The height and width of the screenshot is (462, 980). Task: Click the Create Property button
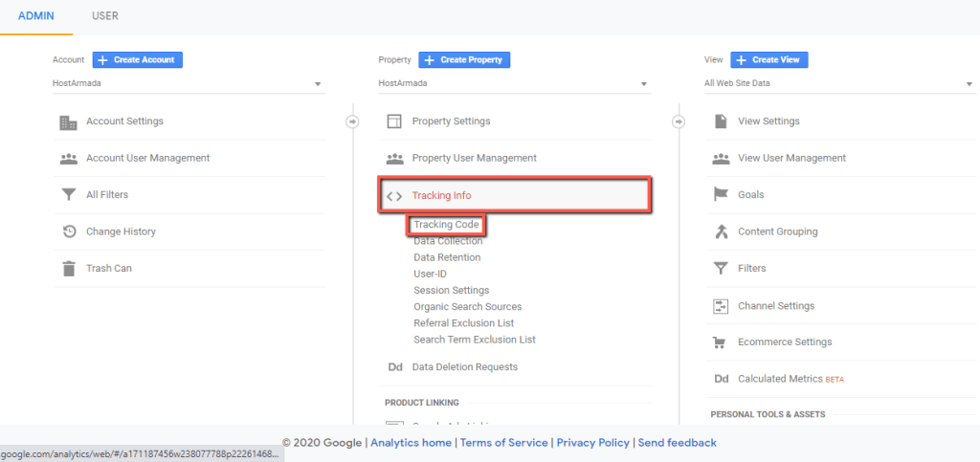point(464,60)
